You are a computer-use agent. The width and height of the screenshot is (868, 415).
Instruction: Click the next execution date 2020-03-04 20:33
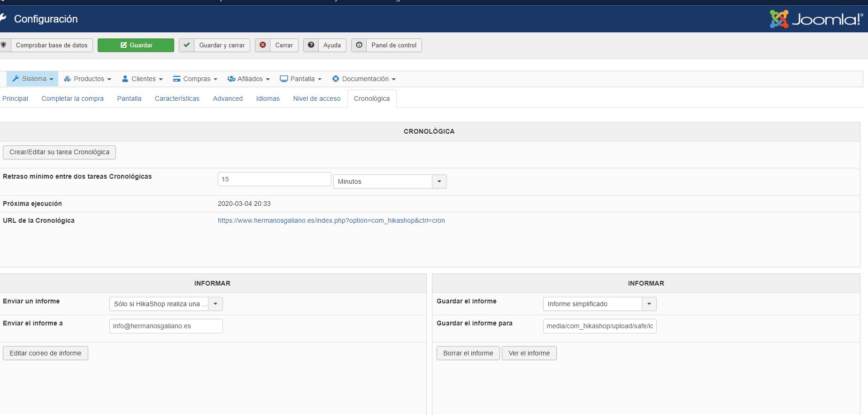(244, 204)
